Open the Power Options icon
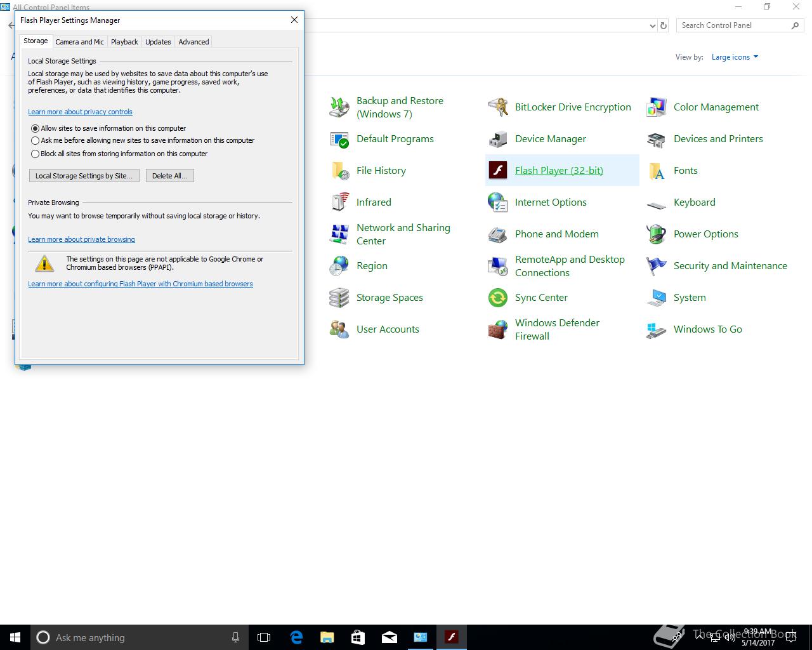The width and height of the screenshot is (812, 650). [x=657, y=234]
